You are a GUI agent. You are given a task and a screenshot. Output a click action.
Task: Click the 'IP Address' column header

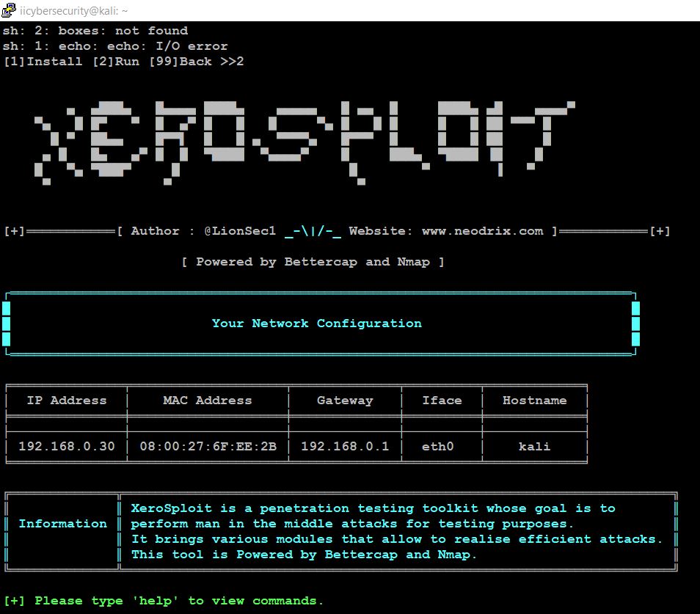click(x=67, y=401)
